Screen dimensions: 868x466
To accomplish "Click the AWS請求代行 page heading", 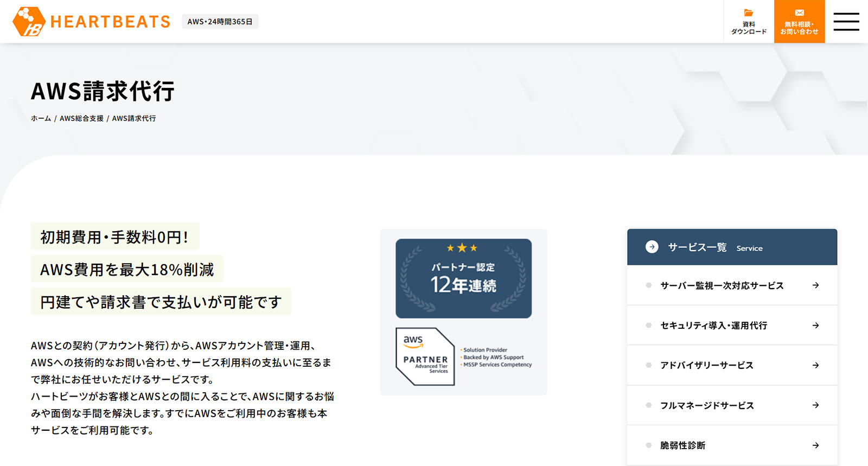I will pos(103,91).
